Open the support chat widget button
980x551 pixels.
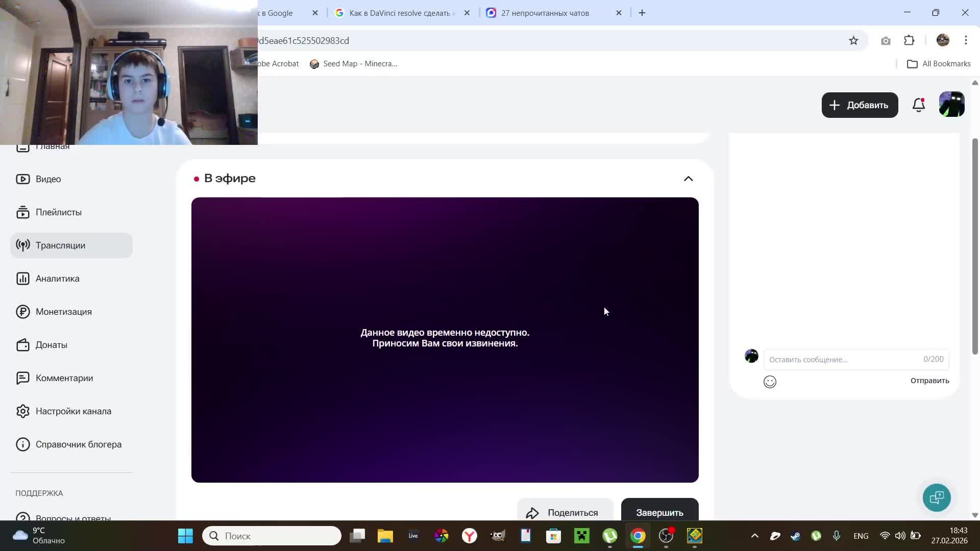[x=937, y=497]
